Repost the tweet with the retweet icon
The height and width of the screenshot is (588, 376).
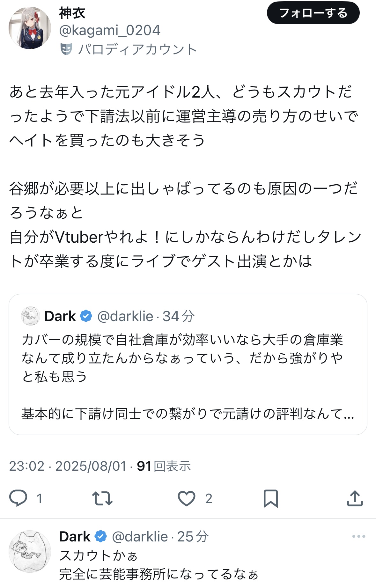[x=102, y=498]
